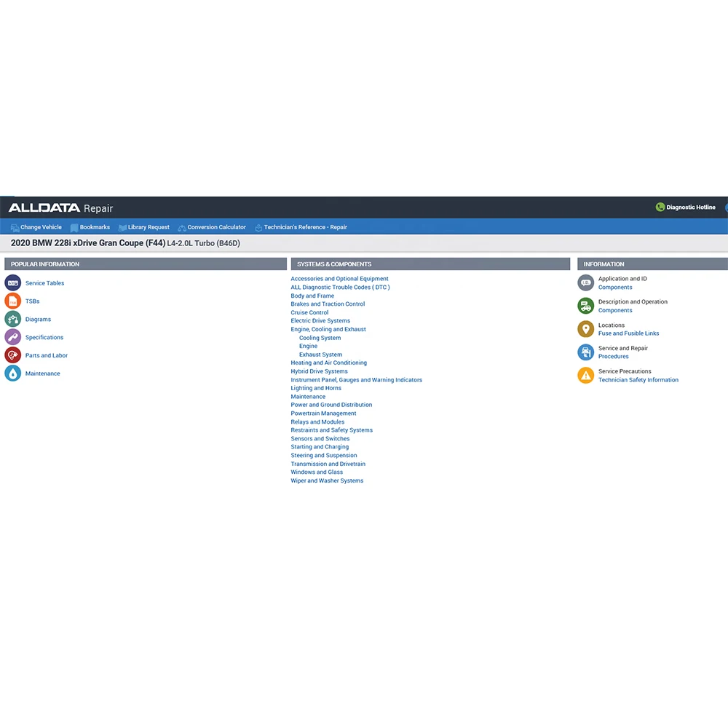Open ALL Diagnostic Trouble Codes (DTC)
Viewport: 728px width, 728px height.
(x=340, y=287)
